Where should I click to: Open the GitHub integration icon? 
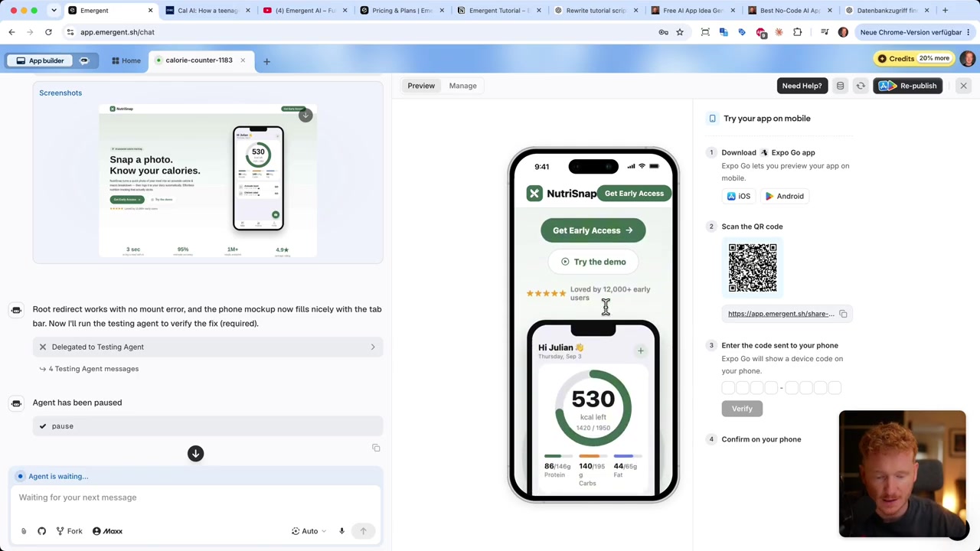coord(41,531)
